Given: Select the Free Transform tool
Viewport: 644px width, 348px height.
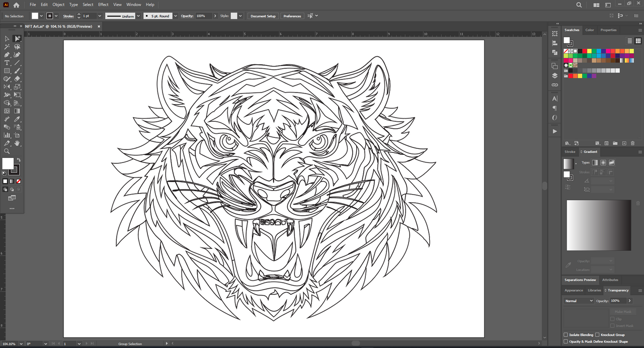Looking at the screenshot, I should (17, 95).
